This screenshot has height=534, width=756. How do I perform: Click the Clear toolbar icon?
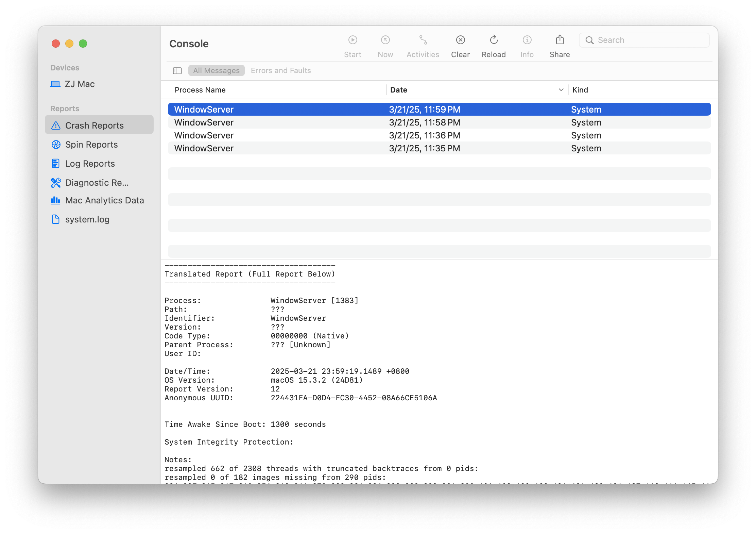pyautogui.click(x=460, y=40)
